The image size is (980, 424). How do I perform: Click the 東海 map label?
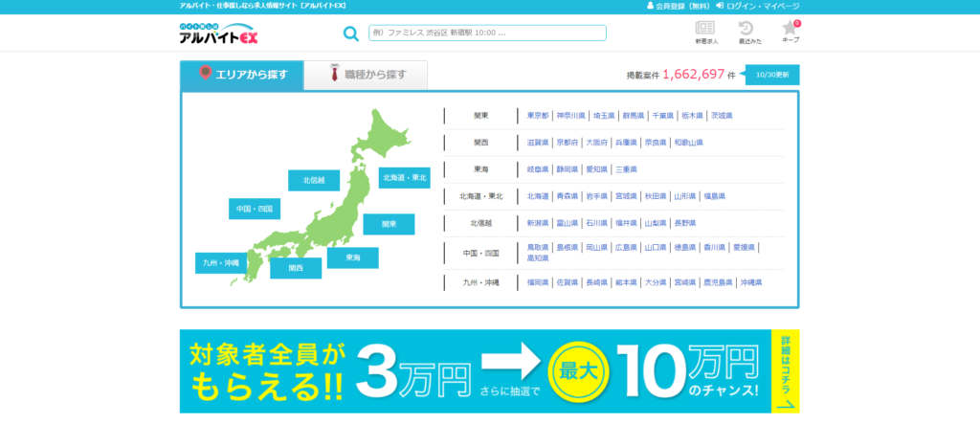tap(352, 257)
